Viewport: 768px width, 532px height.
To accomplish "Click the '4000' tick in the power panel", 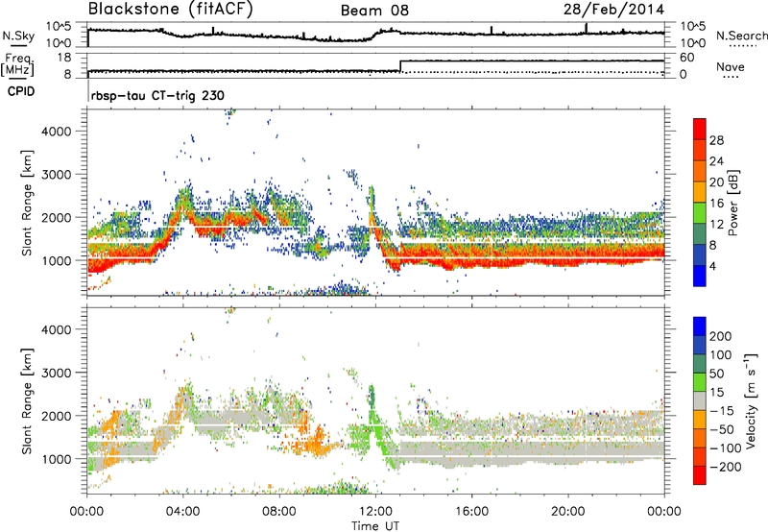I will pos(56,132).
